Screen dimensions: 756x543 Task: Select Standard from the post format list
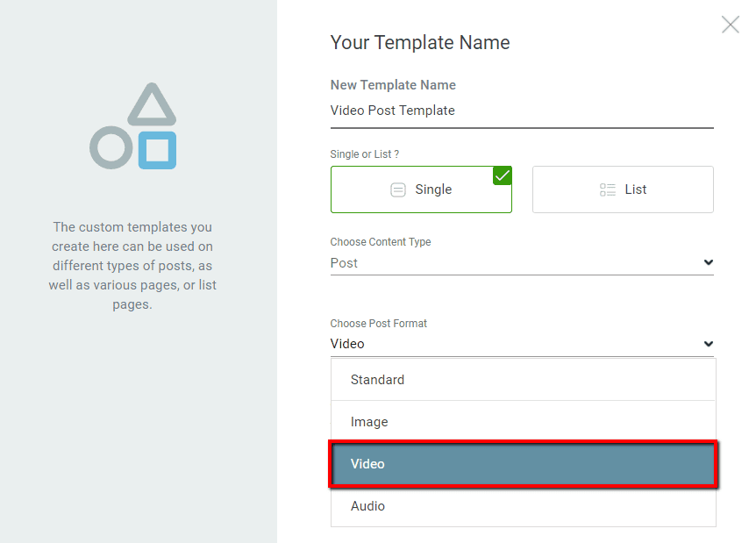377,380
